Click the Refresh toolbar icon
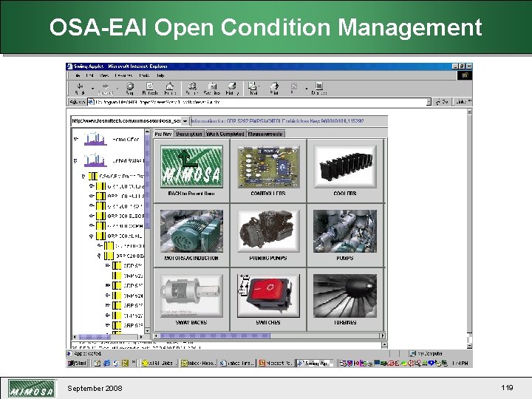The image size is (532, 399). pos(149,89)
